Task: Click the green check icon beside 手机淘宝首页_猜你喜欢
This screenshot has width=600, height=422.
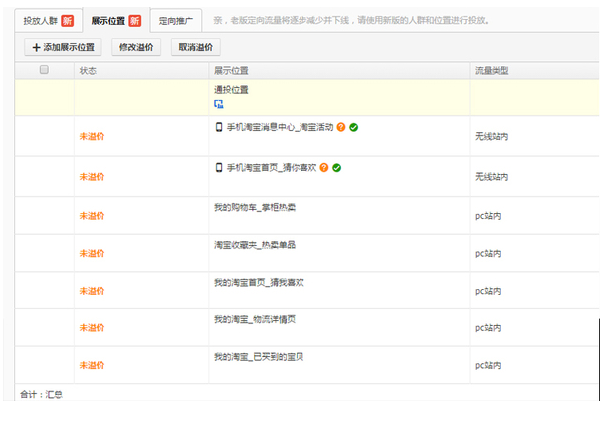Action: [x=336, y=168]
